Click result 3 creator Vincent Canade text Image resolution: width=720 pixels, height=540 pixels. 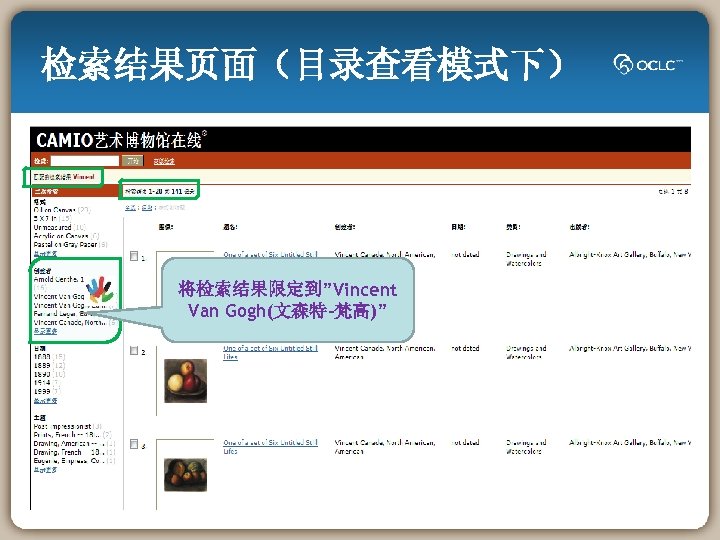[385, 446]
